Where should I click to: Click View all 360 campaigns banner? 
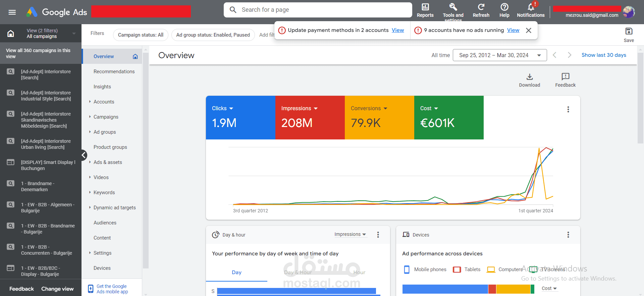[x=41, y=53]
